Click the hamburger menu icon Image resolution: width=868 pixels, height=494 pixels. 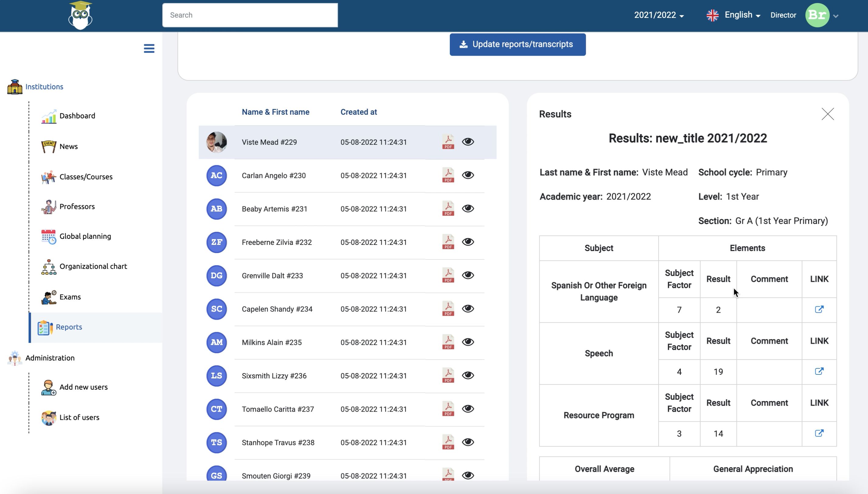[149, 49]
